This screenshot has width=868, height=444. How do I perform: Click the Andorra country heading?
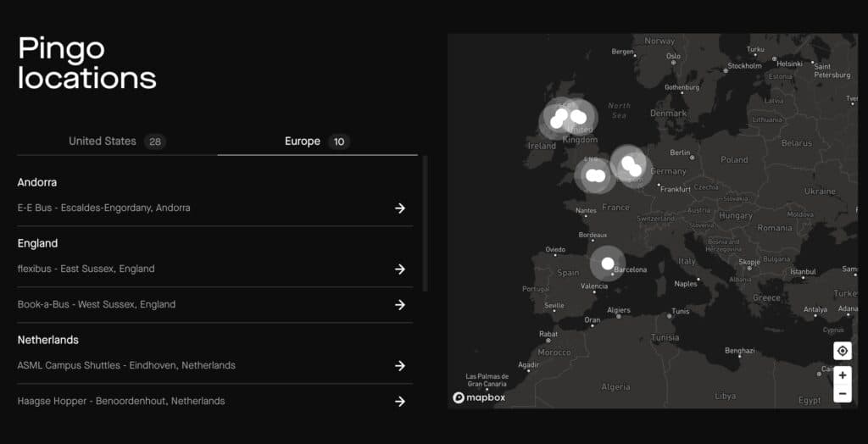(x=37, y=182)
